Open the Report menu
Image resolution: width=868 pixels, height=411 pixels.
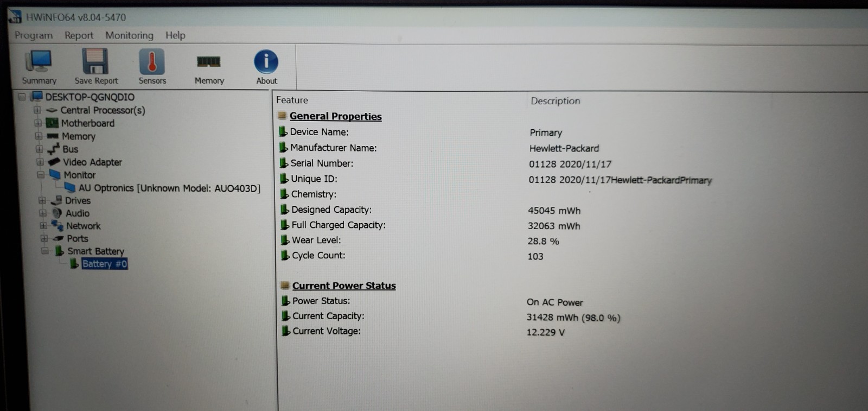click(x=79, y=35)
